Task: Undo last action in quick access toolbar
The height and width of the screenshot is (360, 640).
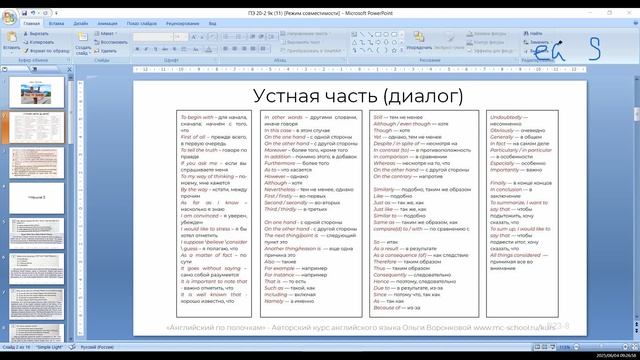Action: (x=33, y=13)
